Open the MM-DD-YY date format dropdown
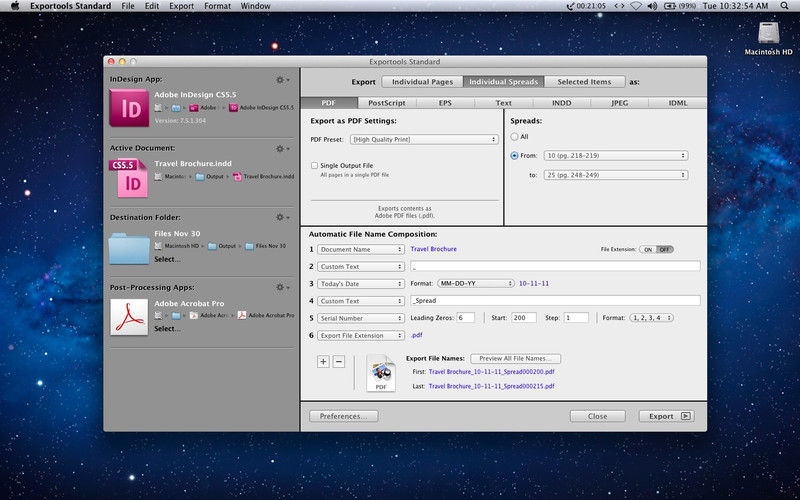 (476, 283)
